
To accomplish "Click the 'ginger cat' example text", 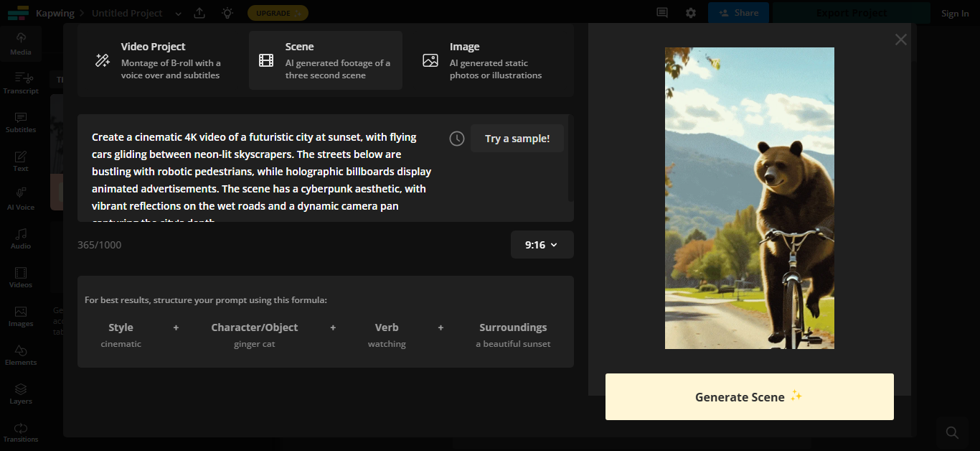I will pyautogui.click(x=255, y=344).
